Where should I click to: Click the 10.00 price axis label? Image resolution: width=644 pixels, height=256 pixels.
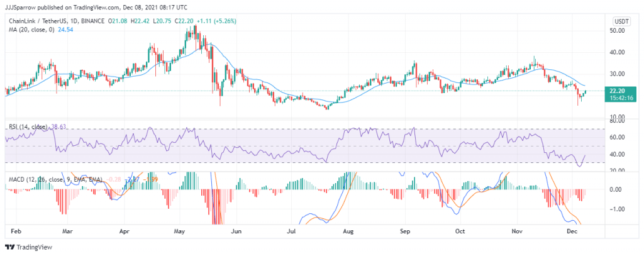[x=618, y=117]
